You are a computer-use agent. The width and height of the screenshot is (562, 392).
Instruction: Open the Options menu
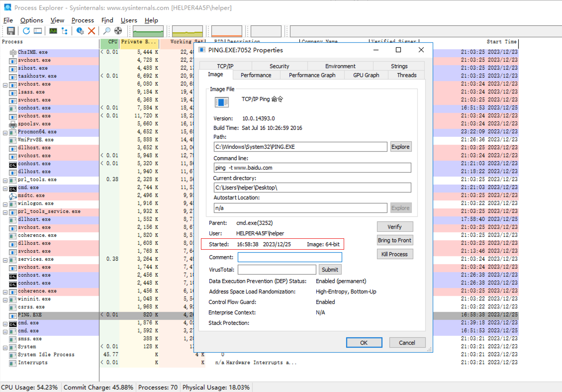pyautogui.click(x=32, y=20)
